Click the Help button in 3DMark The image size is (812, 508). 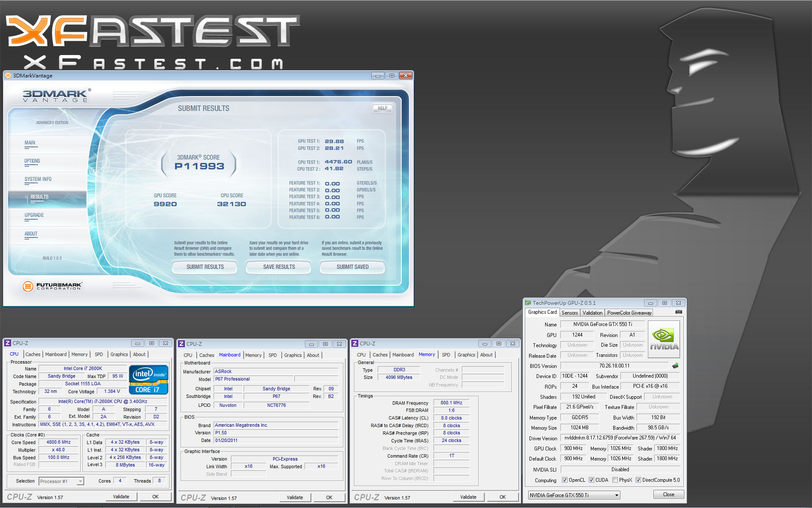382,108
